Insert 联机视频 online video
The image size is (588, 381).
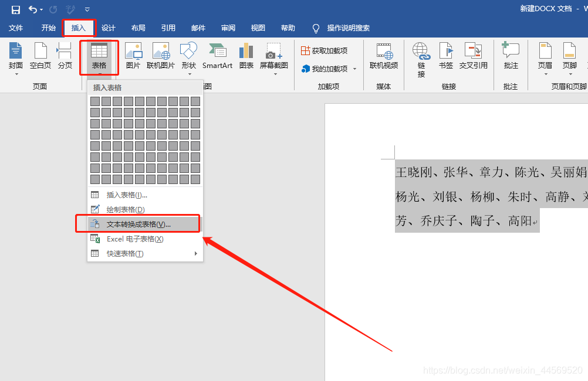tap(384, 56)
